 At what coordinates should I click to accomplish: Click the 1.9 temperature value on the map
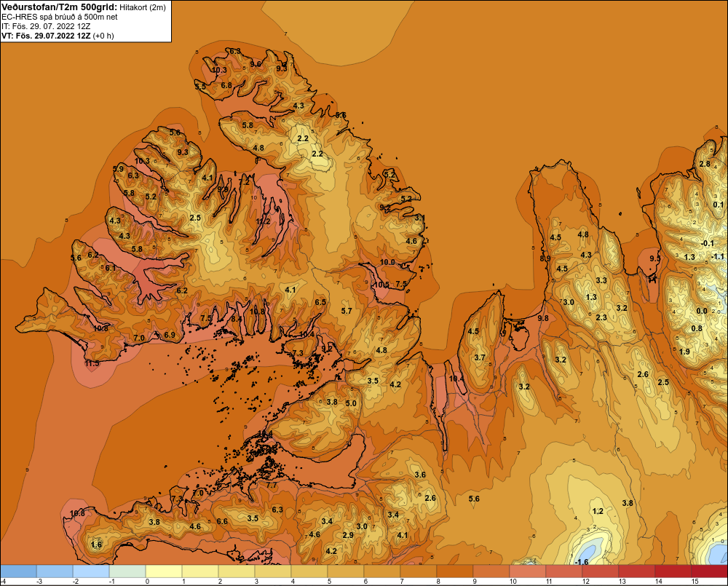point(684,352)
